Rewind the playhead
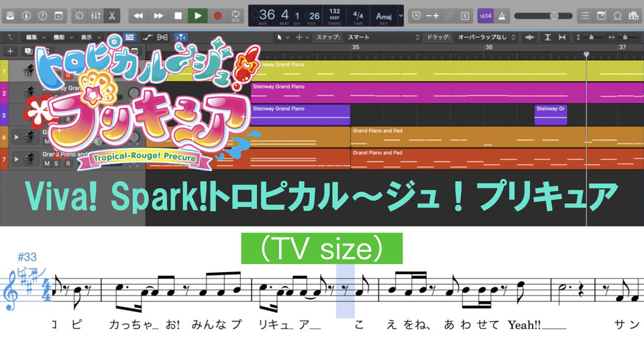Image resolution: width=644 pixels, height=362 pixels. [x=138, y=16]
